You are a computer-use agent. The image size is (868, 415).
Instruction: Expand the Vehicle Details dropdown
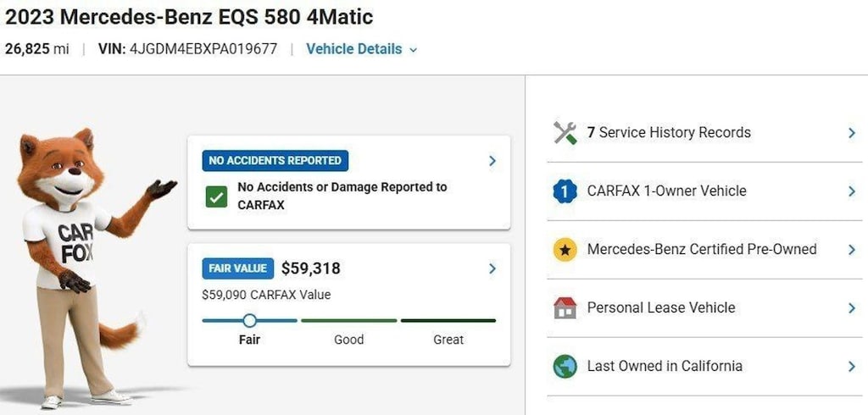[361, 49]
